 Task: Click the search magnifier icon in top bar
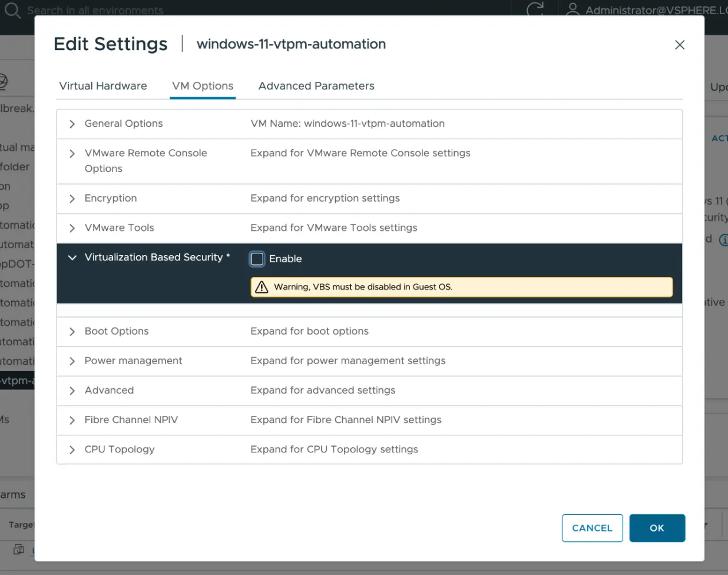(12, 10)
